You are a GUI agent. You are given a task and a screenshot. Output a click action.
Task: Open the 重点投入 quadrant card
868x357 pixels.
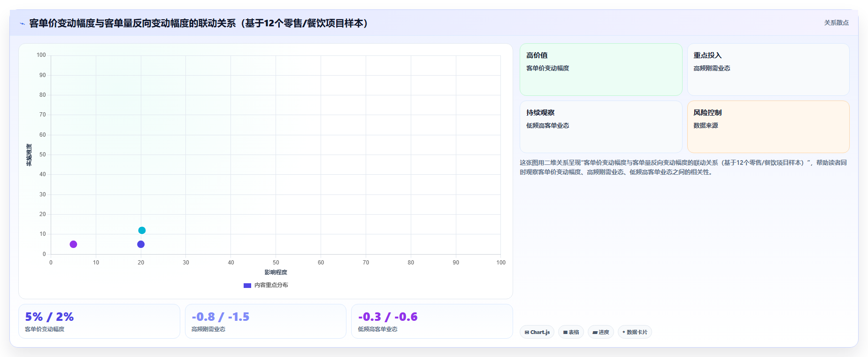(768, 70)
